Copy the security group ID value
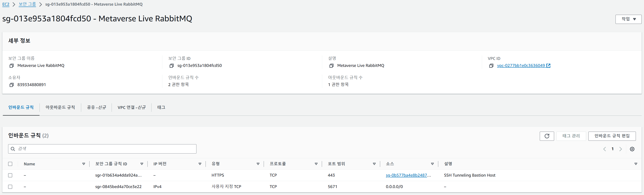The image size is (644, 195). (171, 66)
